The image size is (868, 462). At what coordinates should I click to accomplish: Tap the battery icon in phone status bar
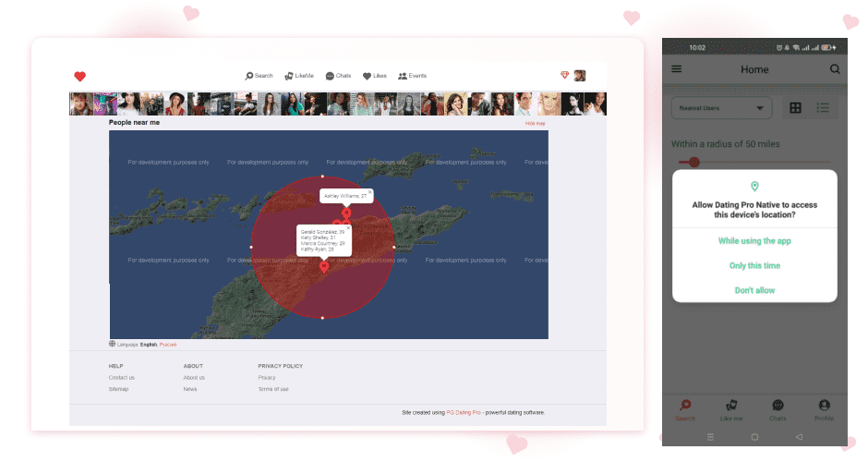(827, 48)
